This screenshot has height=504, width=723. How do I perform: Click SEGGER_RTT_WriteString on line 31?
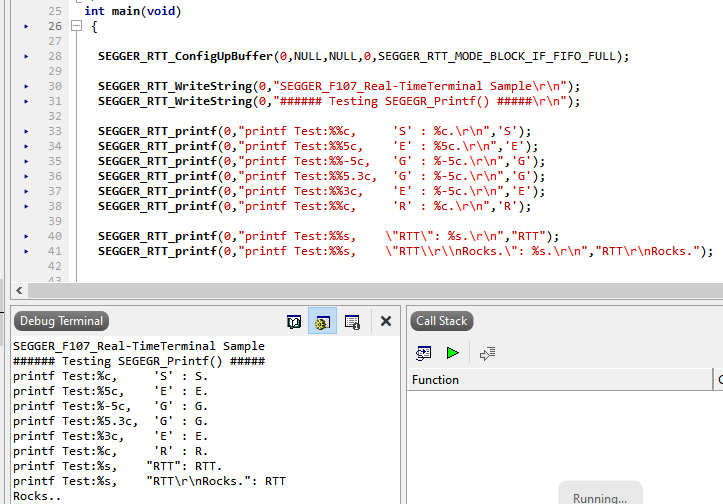(175, 101)
